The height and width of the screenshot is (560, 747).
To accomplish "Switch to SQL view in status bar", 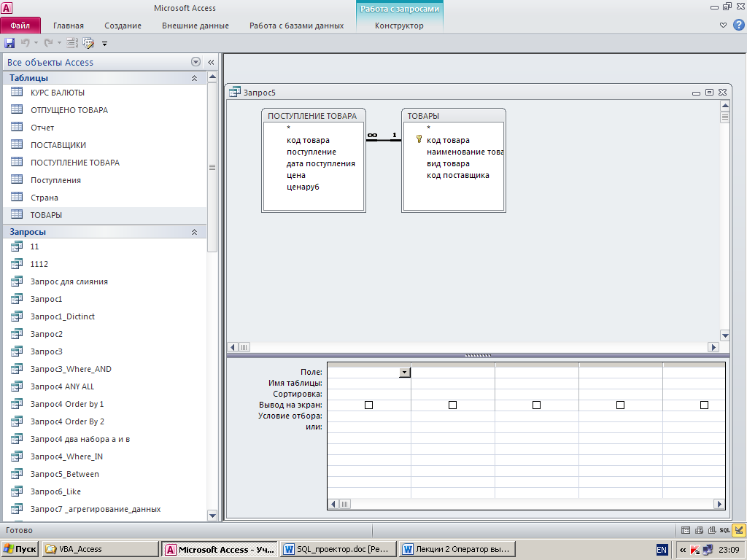I will pyautogui.click(x=724, y=530).
